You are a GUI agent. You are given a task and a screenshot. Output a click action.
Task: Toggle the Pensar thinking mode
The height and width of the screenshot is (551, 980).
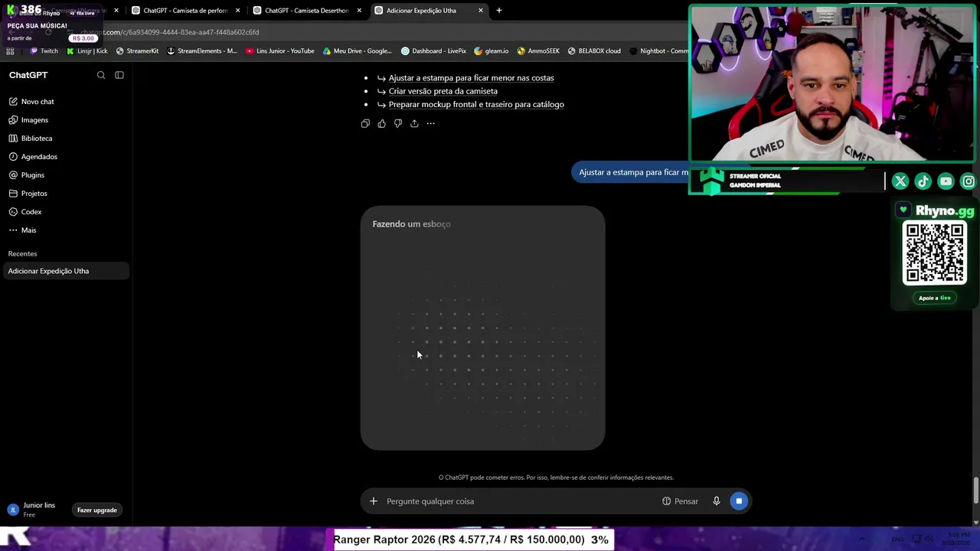tap(681, 501)
